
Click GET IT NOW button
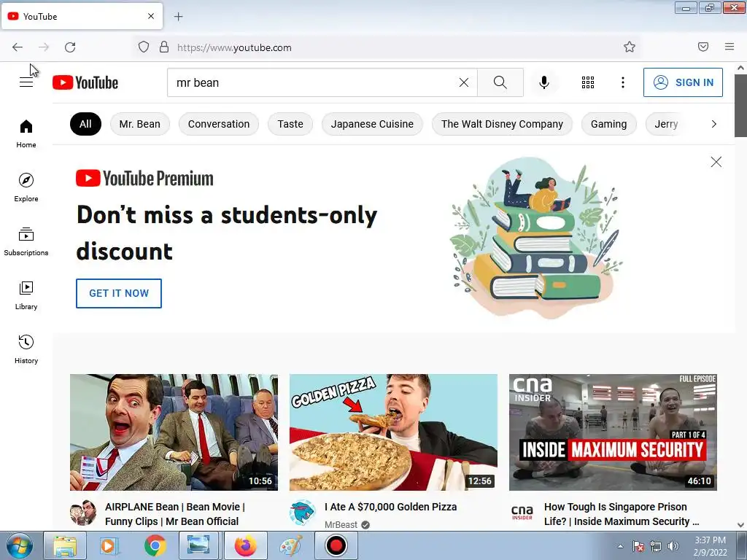click(119, 293)
